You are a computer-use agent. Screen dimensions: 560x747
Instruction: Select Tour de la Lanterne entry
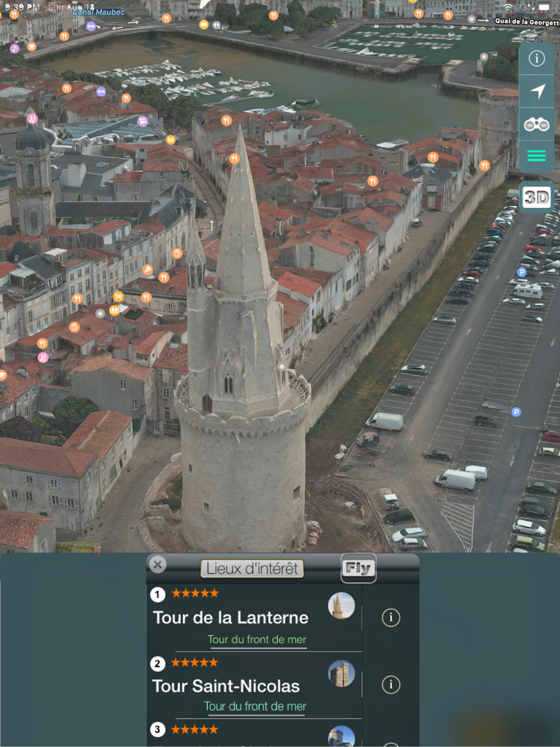(254, 618)
